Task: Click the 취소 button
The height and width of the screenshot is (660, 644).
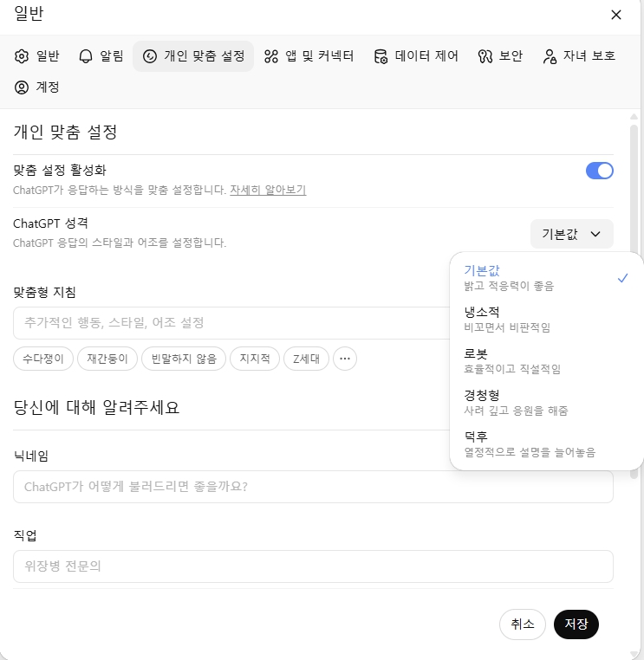Action: 522,624
